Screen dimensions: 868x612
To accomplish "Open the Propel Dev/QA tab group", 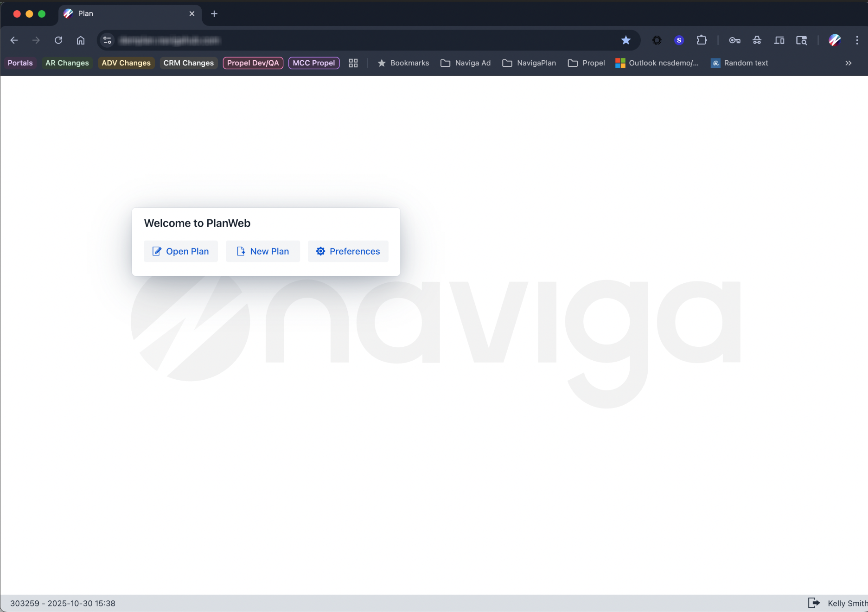I will [x=253, y=63].
